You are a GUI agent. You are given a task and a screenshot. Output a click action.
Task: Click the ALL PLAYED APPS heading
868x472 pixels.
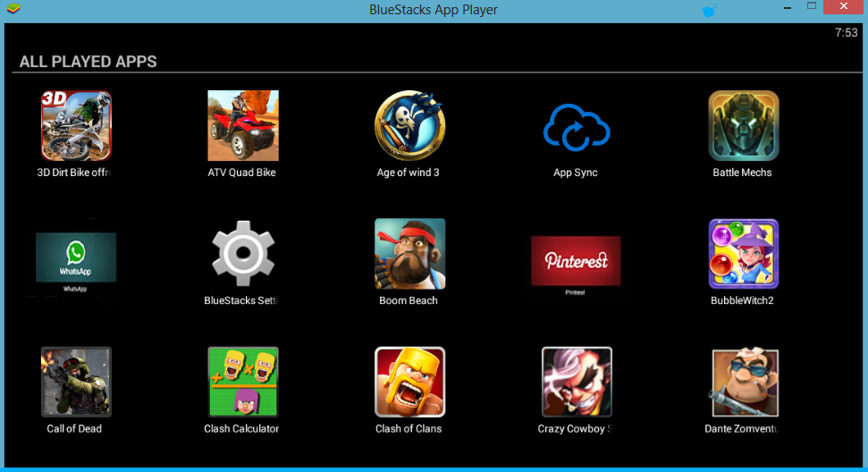(88, 62)
